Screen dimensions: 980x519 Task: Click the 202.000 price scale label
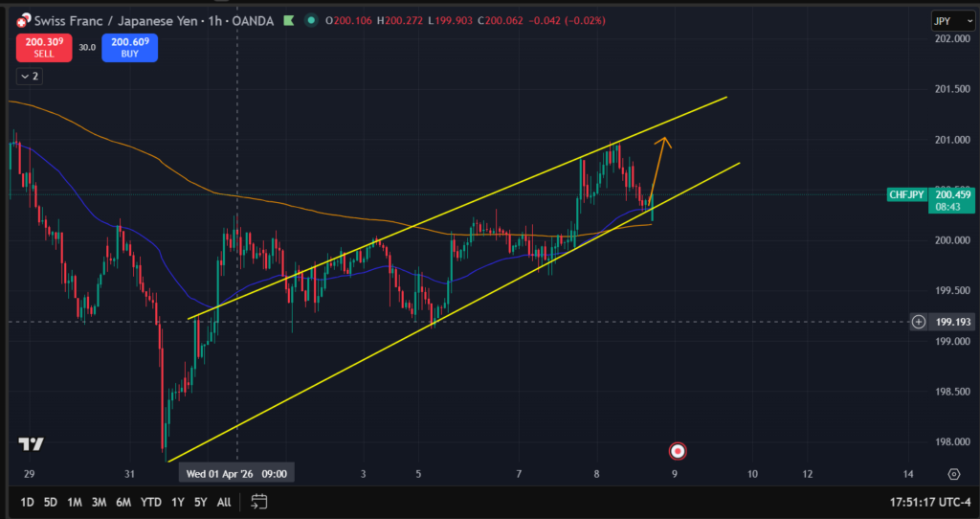point(953,38)
